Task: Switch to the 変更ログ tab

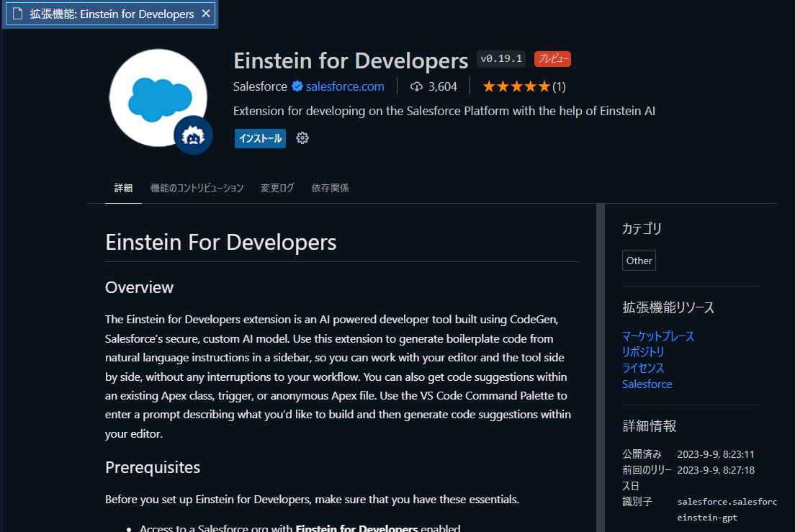Action: coord(277,188)
